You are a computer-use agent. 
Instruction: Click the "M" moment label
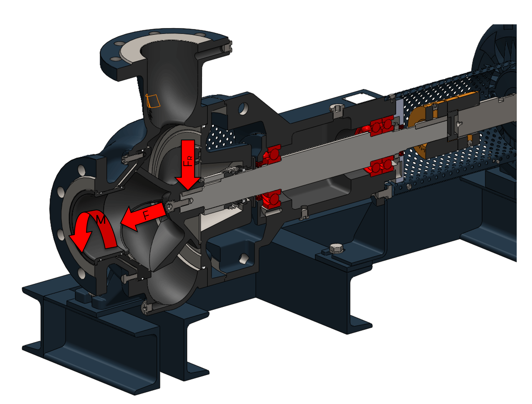[101, 220]
